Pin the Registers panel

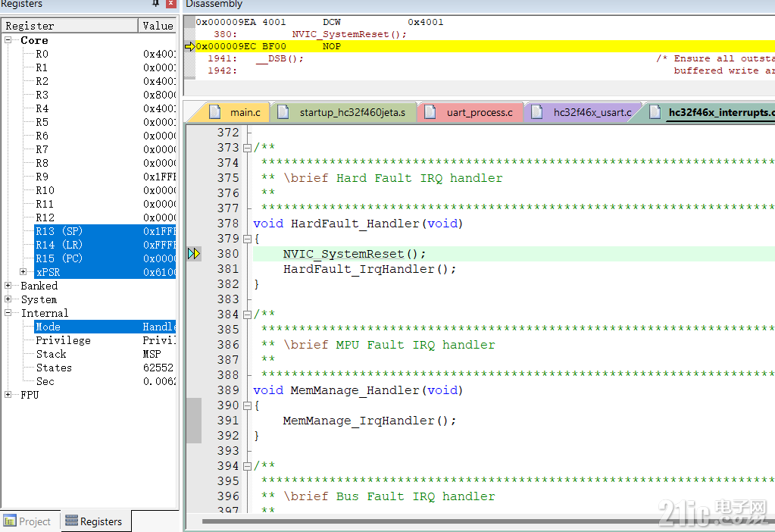156,3
